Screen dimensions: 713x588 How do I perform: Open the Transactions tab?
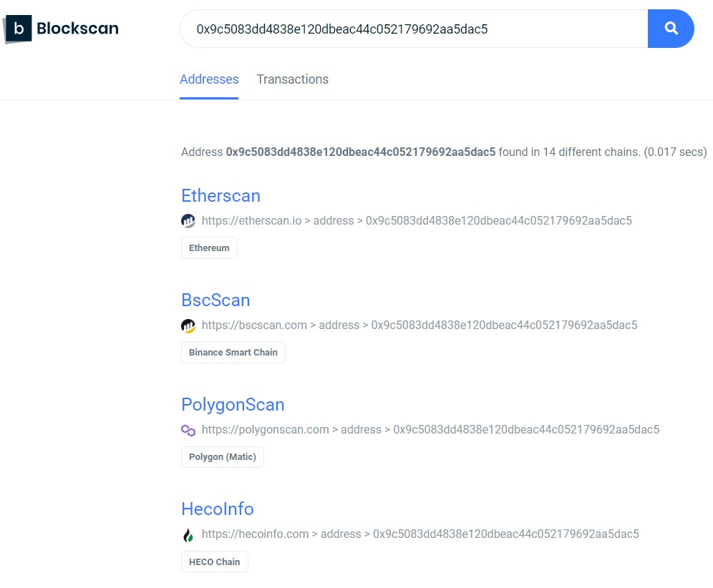pos(292,79)
